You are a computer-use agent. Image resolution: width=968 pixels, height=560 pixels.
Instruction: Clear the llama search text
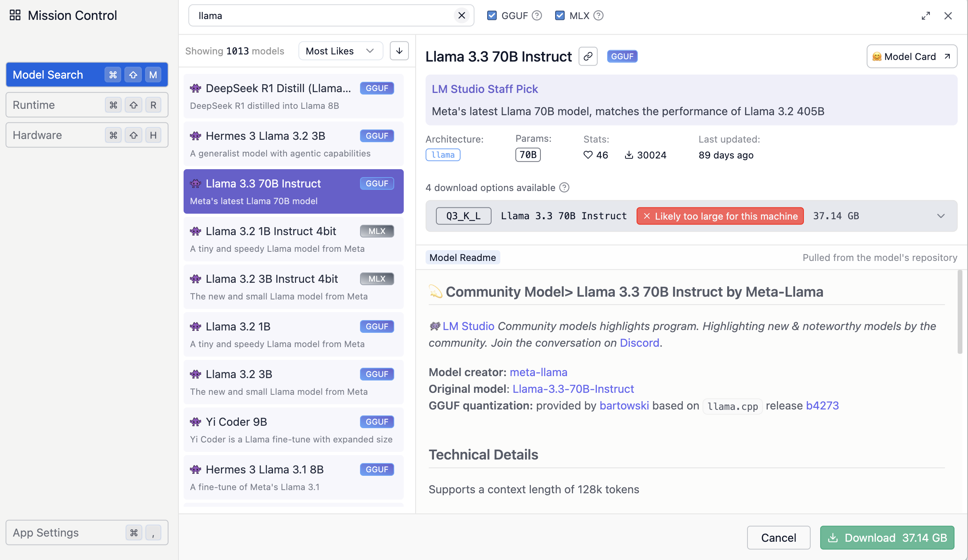pyautogui.click(x=461, y=15)
